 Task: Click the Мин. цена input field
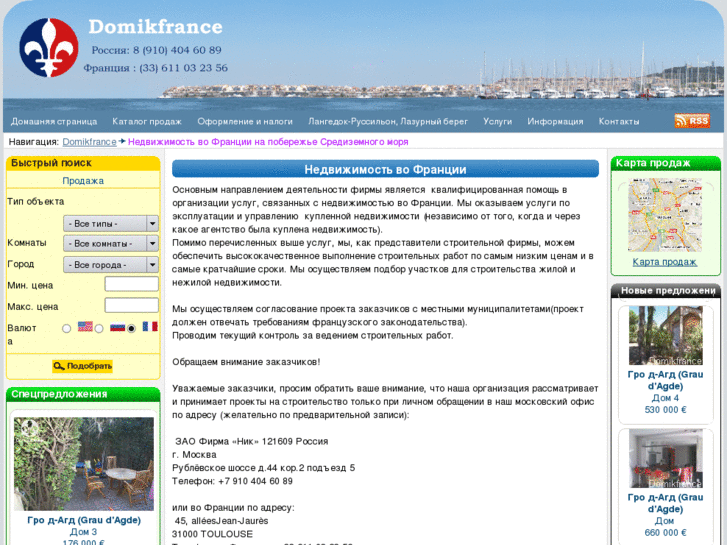[132, 284]
